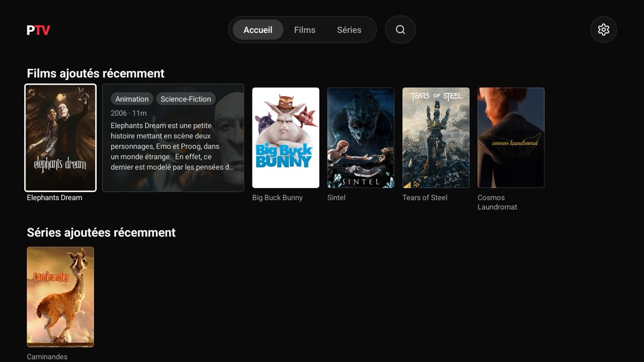Click the 'Films ajoutés récemment' heading
Image resolution: width=644 pixels, height=362 pixels.
tap(96, 73)
